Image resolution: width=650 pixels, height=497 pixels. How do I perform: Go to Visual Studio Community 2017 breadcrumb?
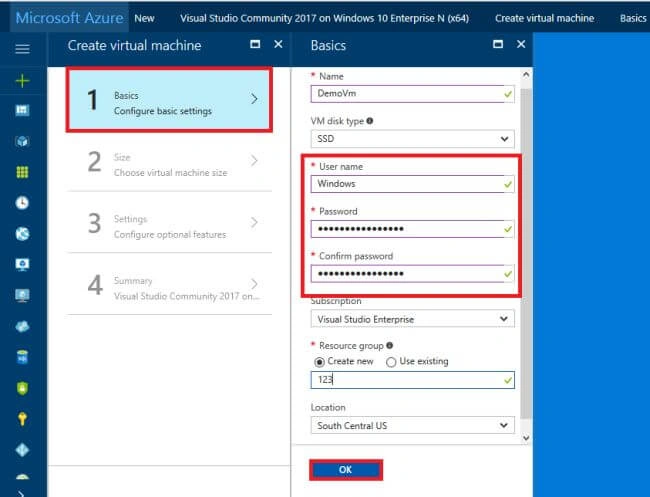[x=324, y=18]
